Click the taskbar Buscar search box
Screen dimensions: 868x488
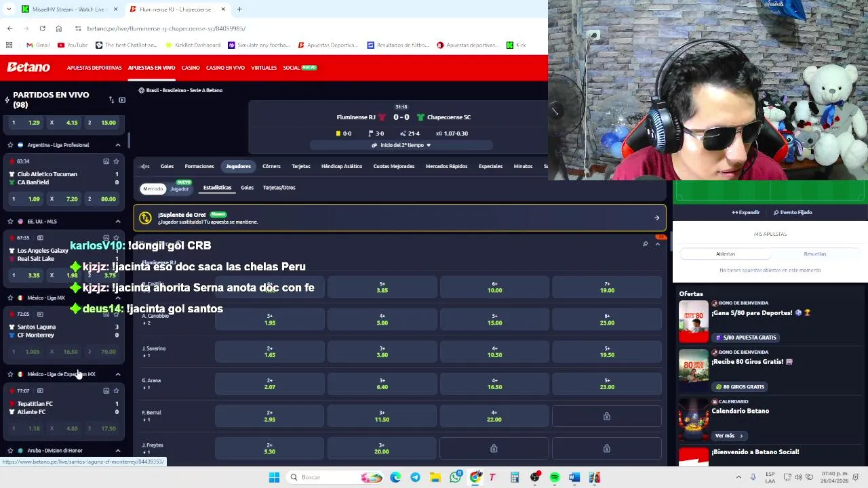coord(336,477)
